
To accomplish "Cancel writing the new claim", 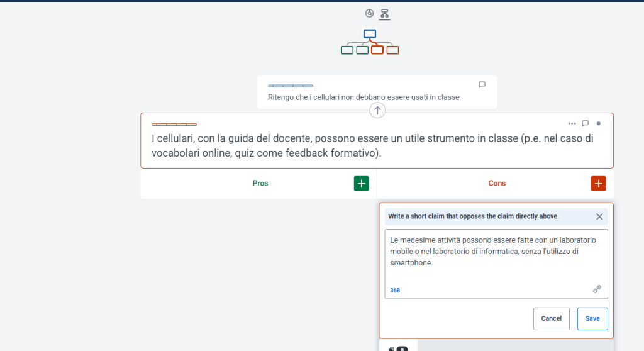I will pos(551,318).
